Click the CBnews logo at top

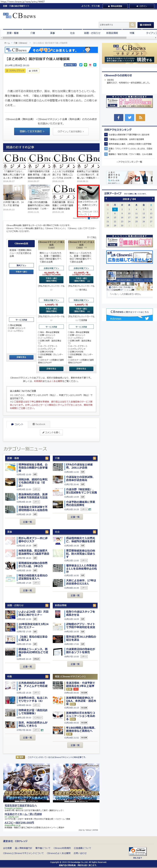pos(19,16)
